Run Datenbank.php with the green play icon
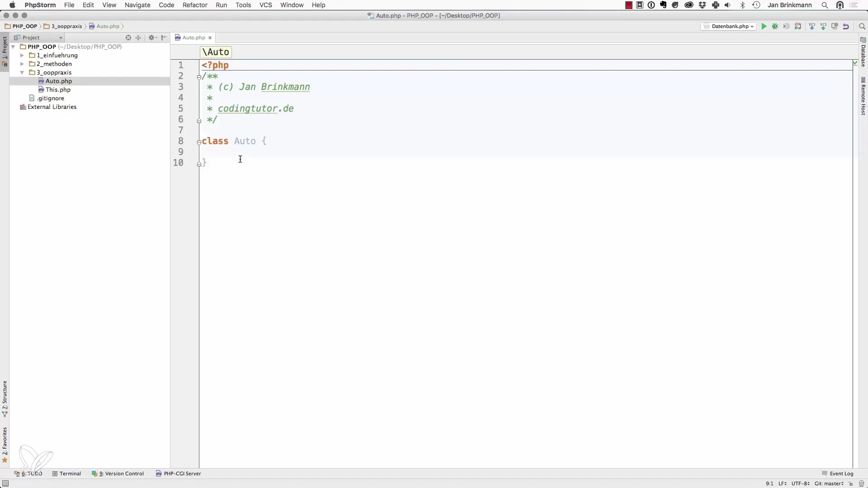868x488 pixels. coord(764,26)
